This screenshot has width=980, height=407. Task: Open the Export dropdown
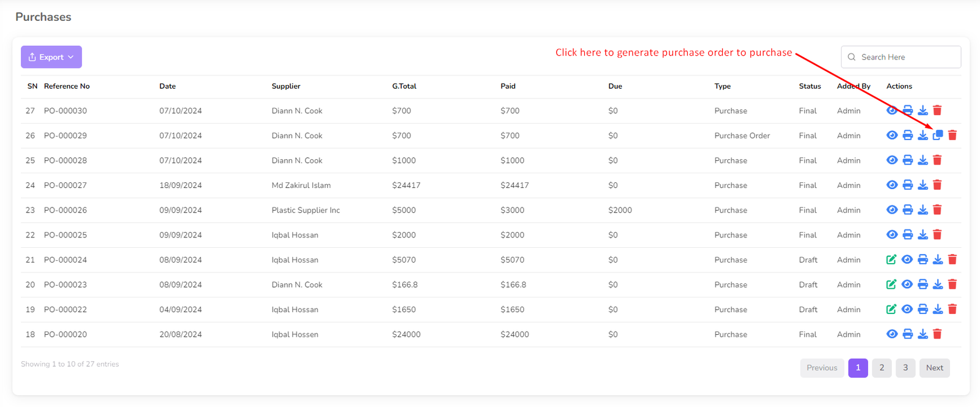pos(51,57)
